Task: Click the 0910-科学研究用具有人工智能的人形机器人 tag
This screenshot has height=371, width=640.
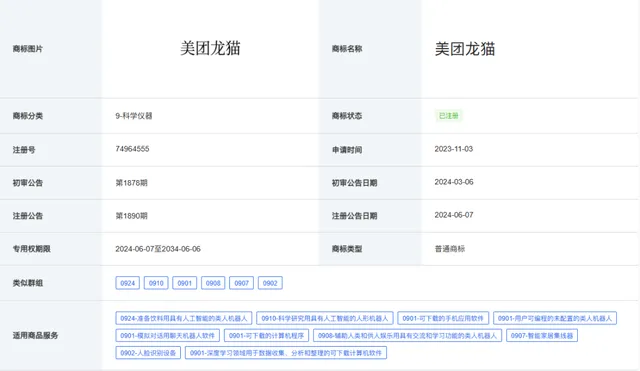Action: click(325, 318)
